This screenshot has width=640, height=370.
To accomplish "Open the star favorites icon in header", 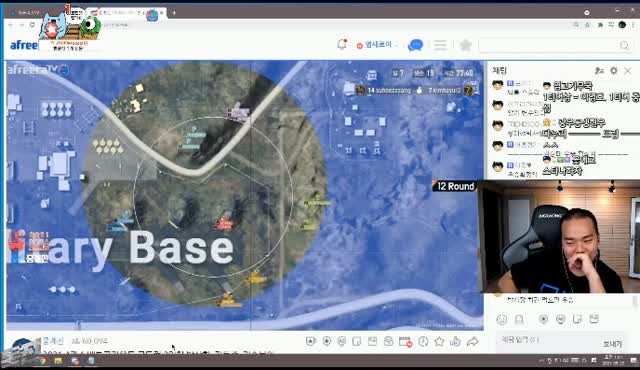I will (x=465, y=45).
